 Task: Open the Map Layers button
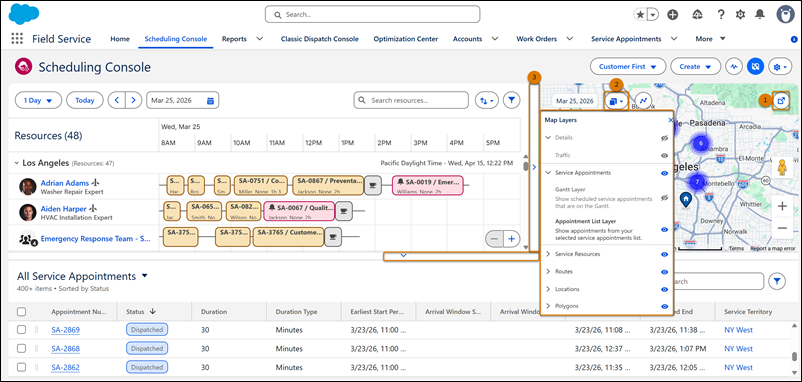[615, 101]
